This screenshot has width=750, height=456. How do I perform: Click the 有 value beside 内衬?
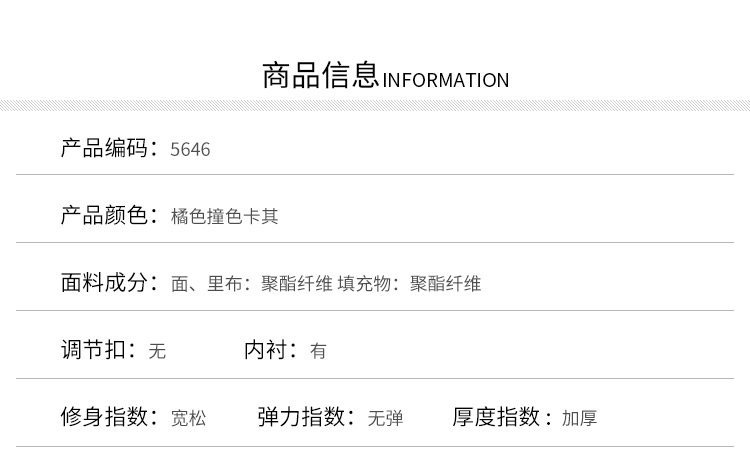[318, 351]
